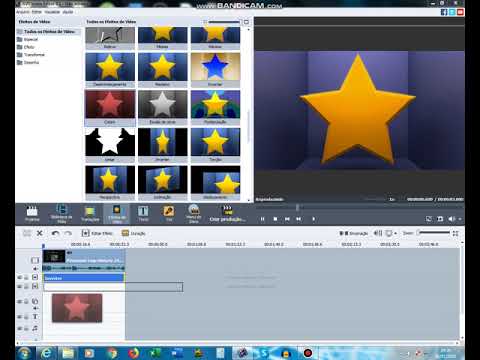Toggle visibility eye of the video effects track

click(19, 277)
